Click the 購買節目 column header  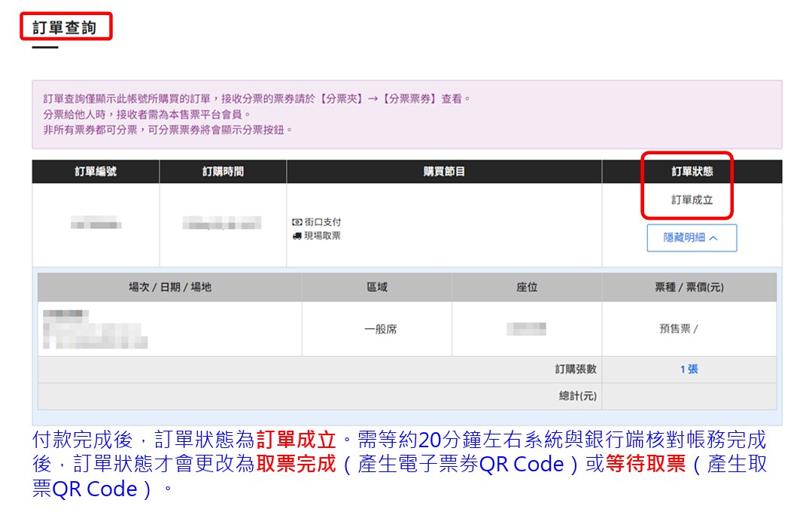point(444,172)
